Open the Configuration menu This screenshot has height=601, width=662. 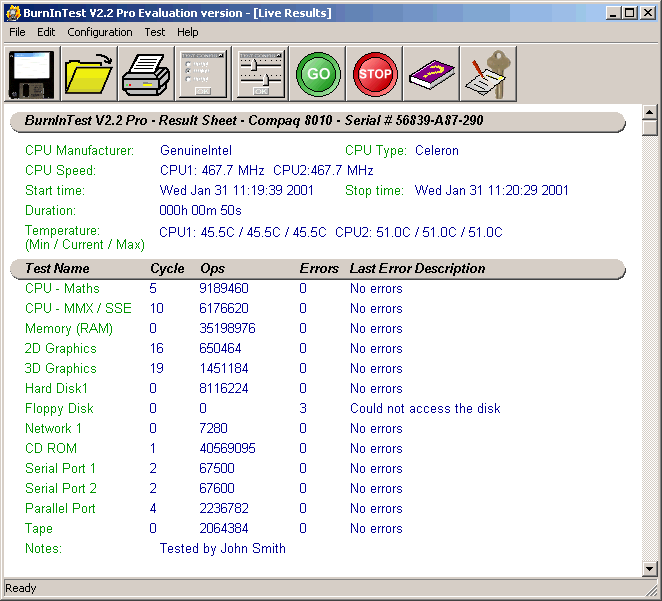coord(100,32)
